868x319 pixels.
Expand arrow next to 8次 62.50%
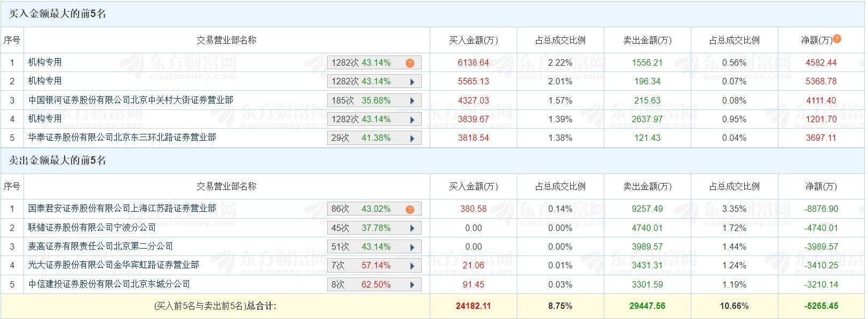[x=412, y=284]
